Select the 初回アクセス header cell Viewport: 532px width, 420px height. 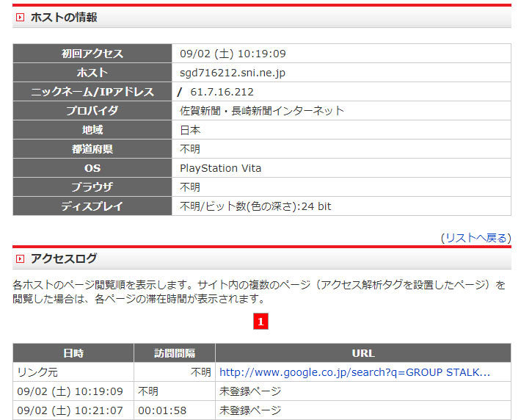92,54
